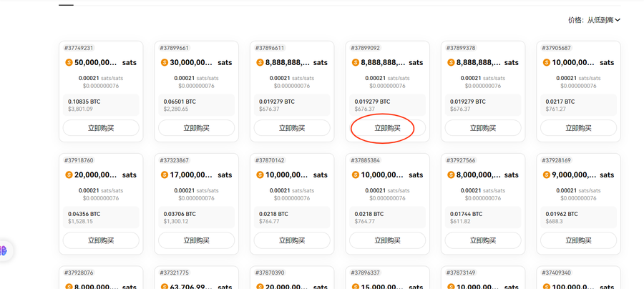The height and width of the screenshot is (289, 644).
Task: Click 立即购买 on card #37323867
Action: 196,240
